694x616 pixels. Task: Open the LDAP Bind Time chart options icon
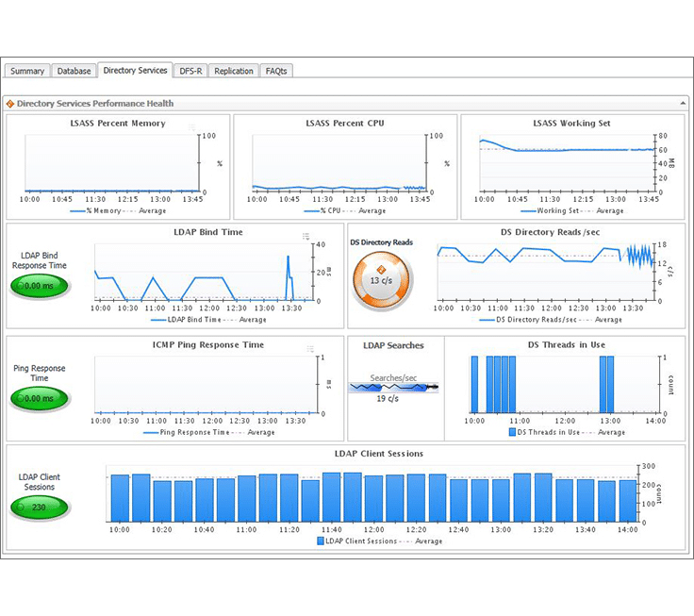click(x=306, y=237)
